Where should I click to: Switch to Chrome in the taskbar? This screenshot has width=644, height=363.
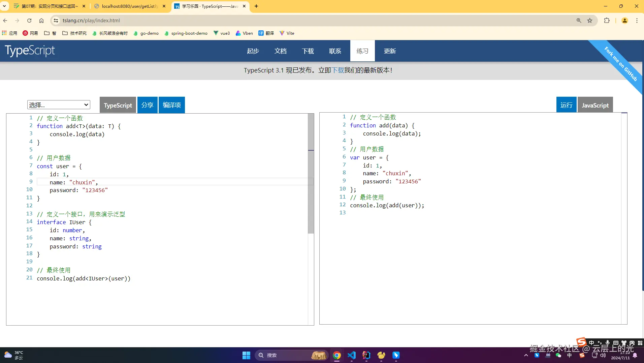coord(337,355)
